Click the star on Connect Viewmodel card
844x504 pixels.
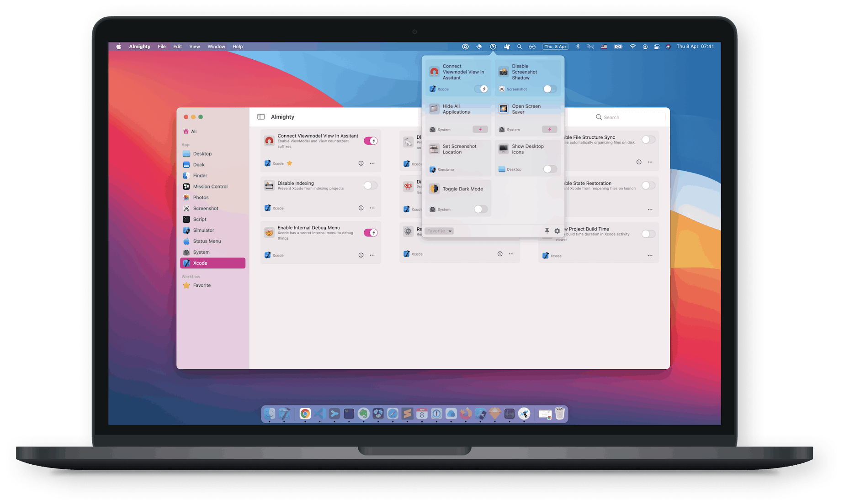(290, 163)
